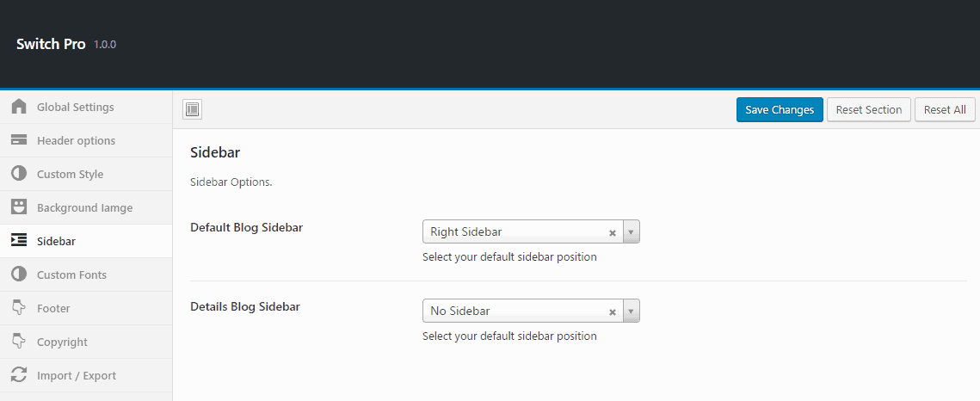The height and width of the screenshot is (401, 980).
Task: Click the Footer pointing hand icon
Action: (x=19, y=308)
